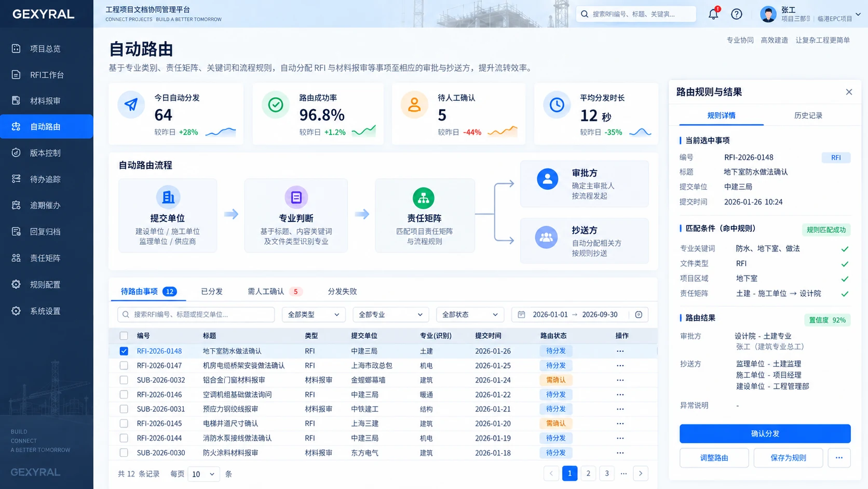
Task: Uncheck the RFI-2026-0148 row checkbox
Action: (124, 351)
